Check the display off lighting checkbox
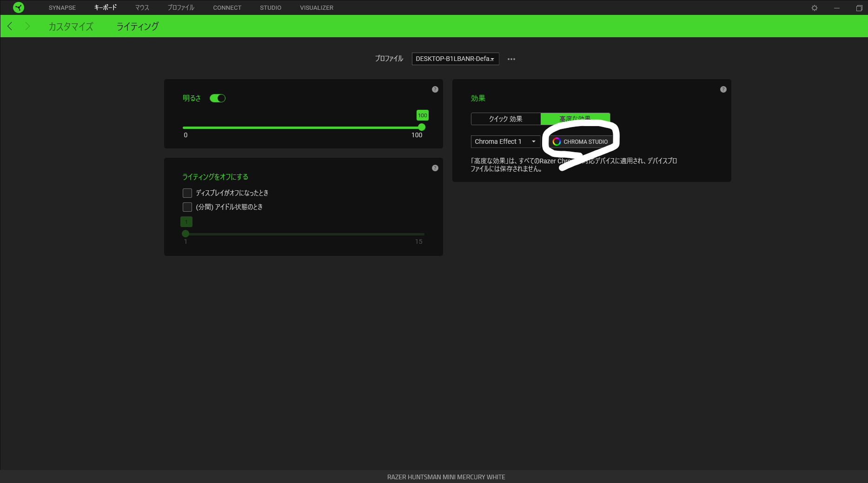Screen dimensions: 868x483 tap(187, 193)
